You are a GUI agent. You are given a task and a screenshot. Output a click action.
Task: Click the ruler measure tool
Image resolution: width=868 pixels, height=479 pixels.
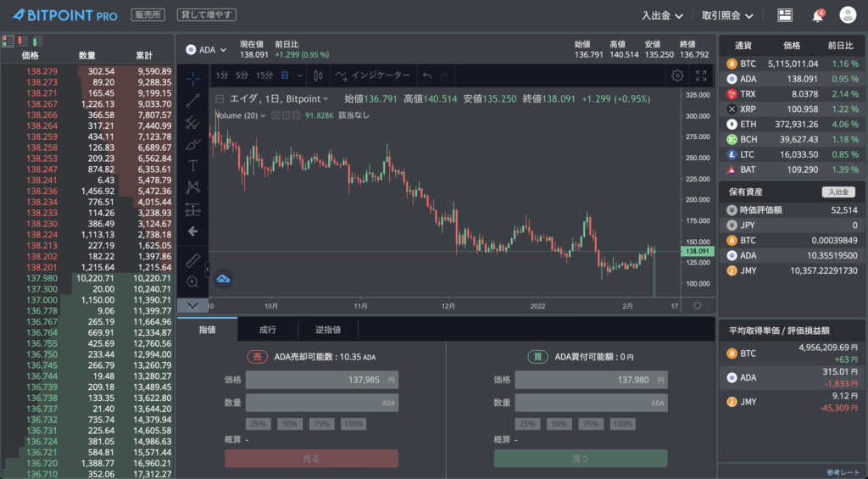(192, 259)
